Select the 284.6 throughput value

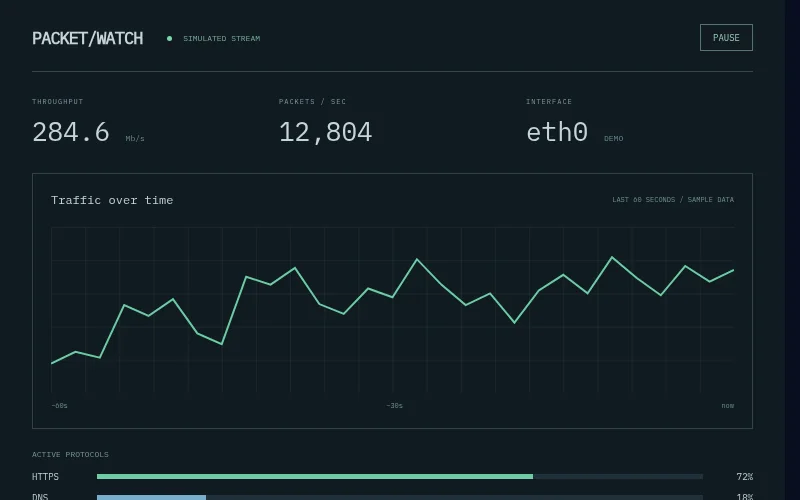pos(71,132)
